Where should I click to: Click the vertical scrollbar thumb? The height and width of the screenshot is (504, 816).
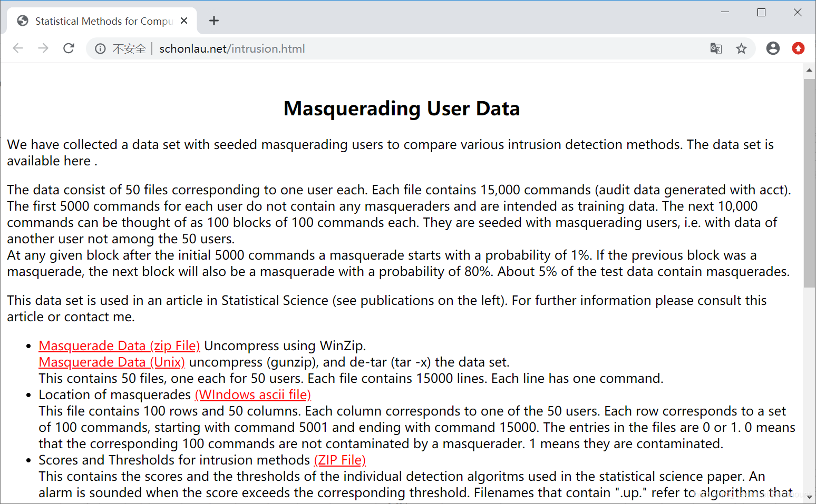click(809, 183)
